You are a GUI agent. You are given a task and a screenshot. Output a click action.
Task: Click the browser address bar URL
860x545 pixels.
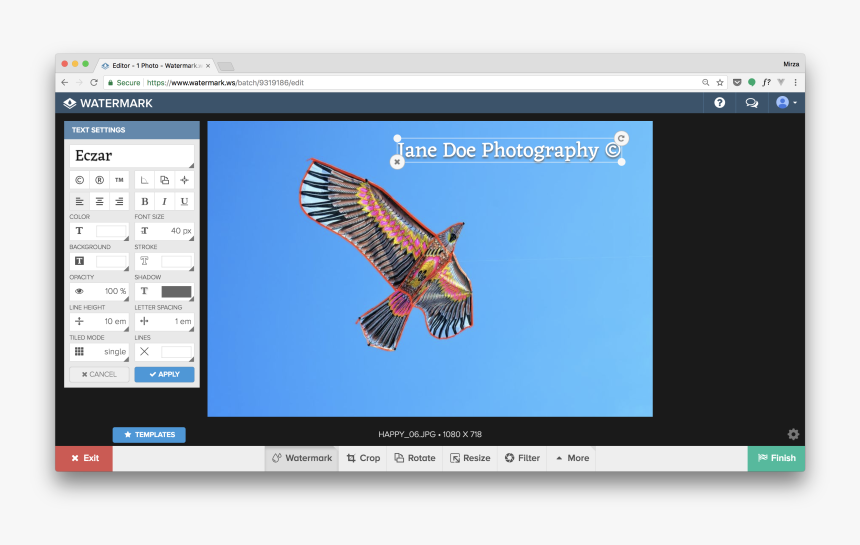(x=225, y=83)
